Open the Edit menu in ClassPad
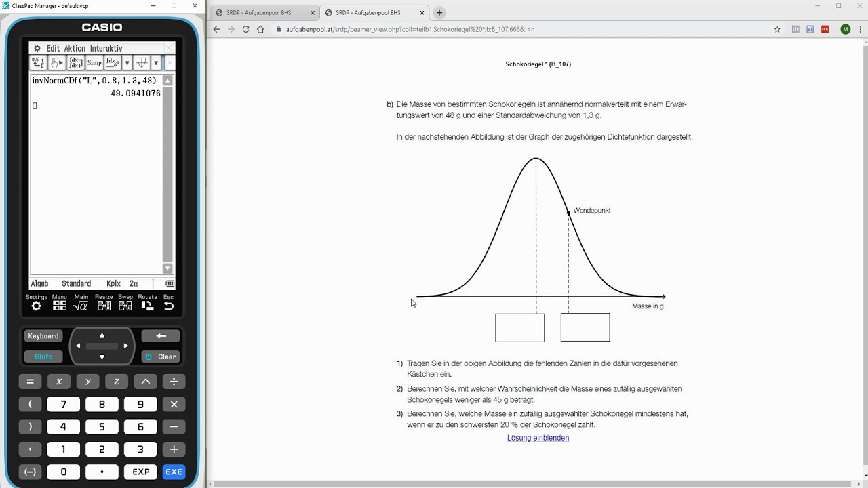The width and height of the screenshot is (868, 488). [53, 49]
